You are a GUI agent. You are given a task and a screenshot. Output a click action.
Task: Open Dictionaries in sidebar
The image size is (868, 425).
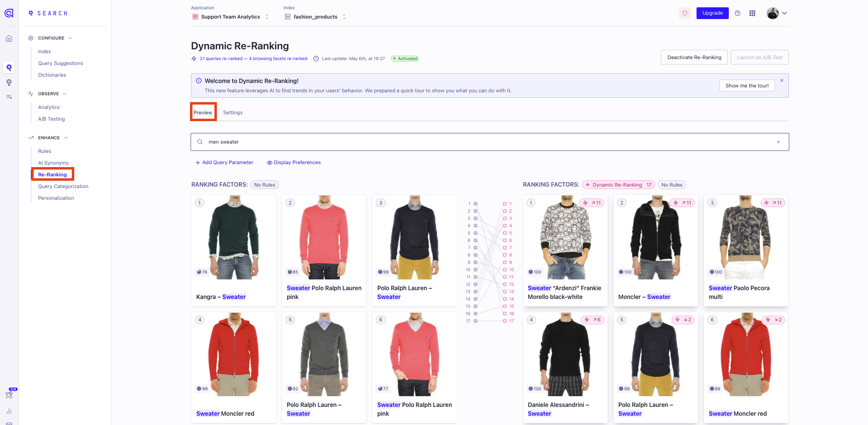[52, 75]
